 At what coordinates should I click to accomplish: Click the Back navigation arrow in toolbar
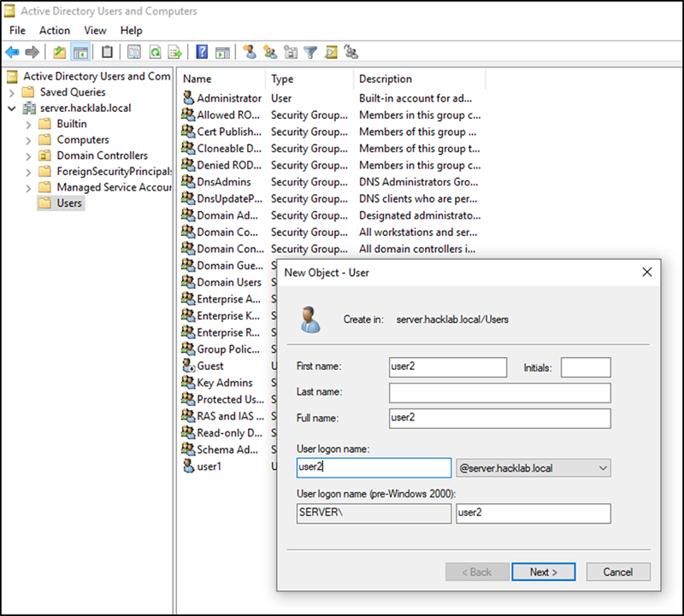click(x=12, y=52)
